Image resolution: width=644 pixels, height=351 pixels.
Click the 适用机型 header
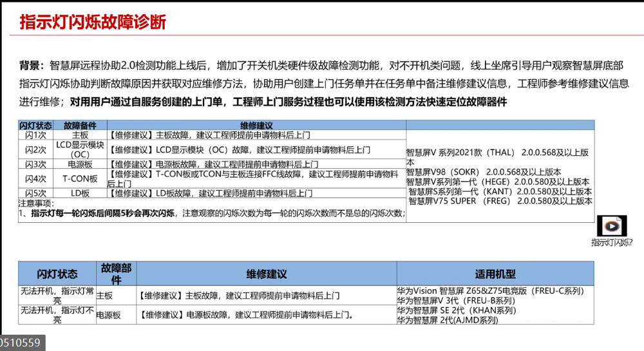[x=495, y=274]
